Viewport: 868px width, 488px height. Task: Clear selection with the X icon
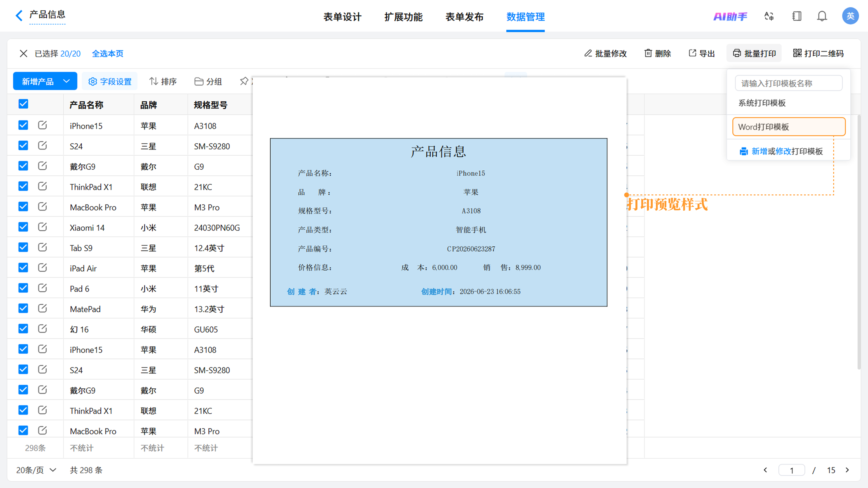point(23,54)
